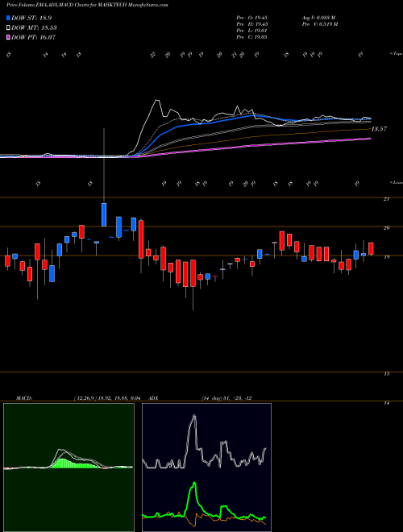Open the green MACD histogram panel

coord(69,468)
